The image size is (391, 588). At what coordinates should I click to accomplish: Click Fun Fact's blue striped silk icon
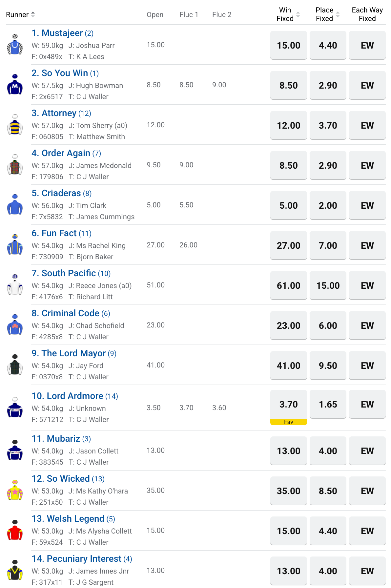[x=15, y=245]
